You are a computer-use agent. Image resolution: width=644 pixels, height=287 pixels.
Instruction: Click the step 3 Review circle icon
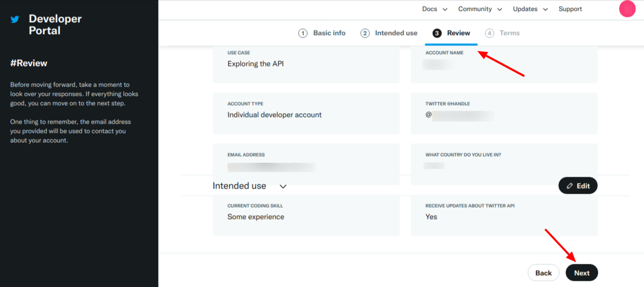click(437, 33)
